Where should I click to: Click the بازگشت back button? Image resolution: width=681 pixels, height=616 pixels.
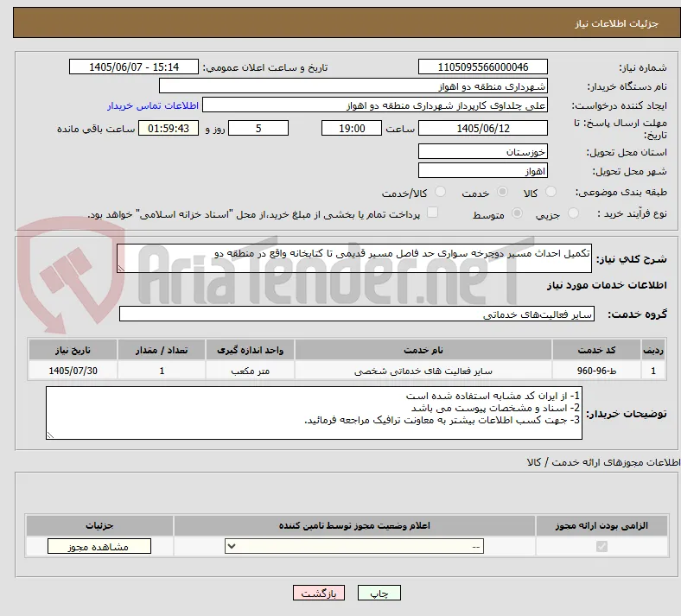coord(319,593)
